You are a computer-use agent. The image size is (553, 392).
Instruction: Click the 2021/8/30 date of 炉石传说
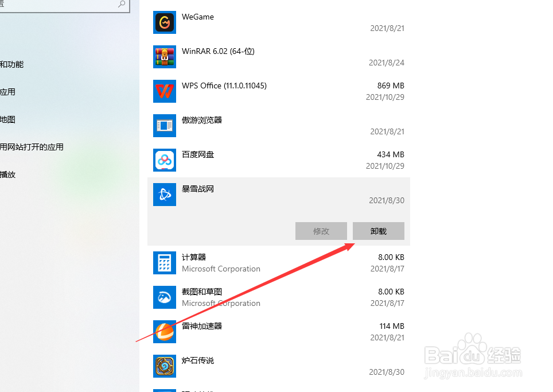point(387,372)
